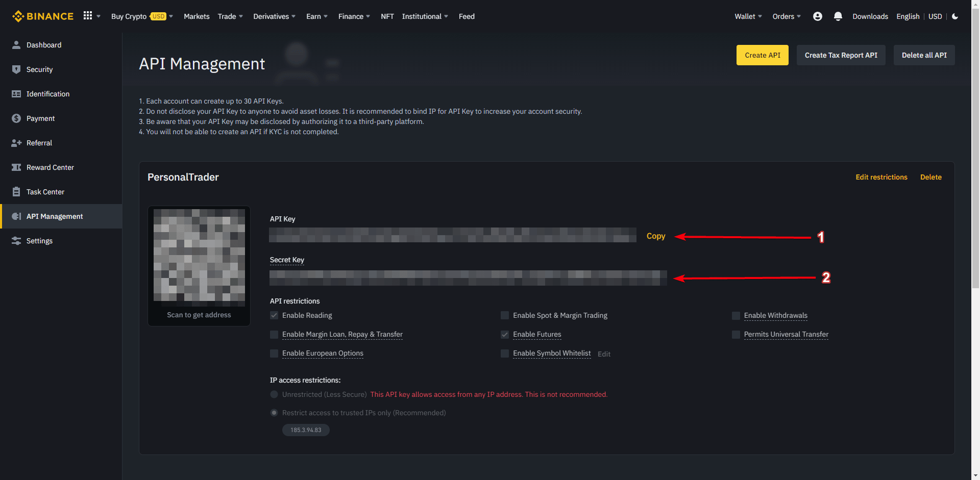This screenshot has height=480, width=980.
Task: Open Dashboard from the sidebar
Action: click(x=44, y=45)
